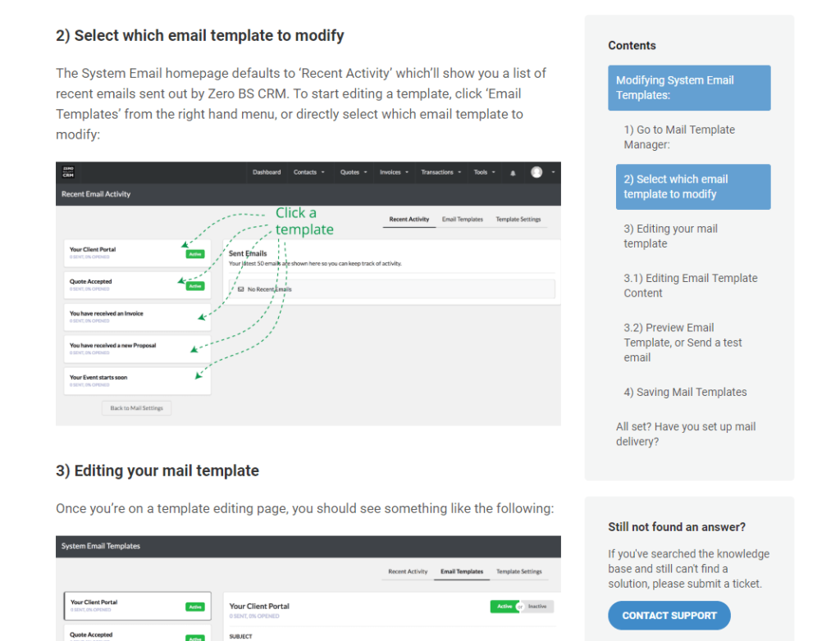The width and height of the screenshot is (840, 641).
Task: Open Email Templates tab under Recent Email Activity
Action: pos(462,220)
